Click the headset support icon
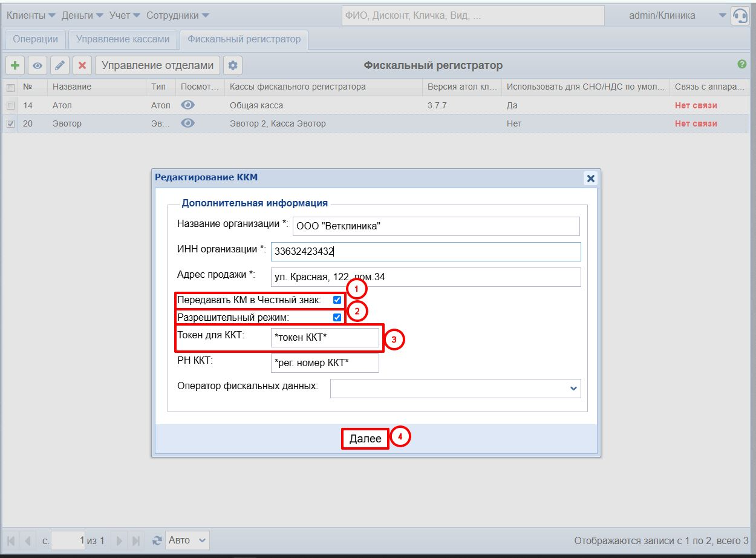The width and height of the screenshot is (756, 558). [740, 16]
